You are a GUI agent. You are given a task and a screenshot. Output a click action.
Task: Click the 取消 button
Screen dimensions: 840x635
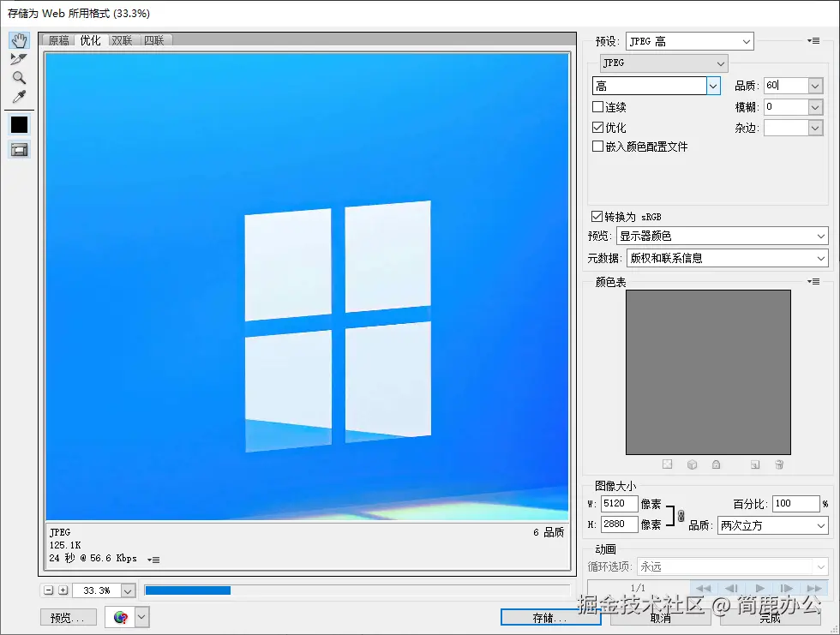[661, 617]
